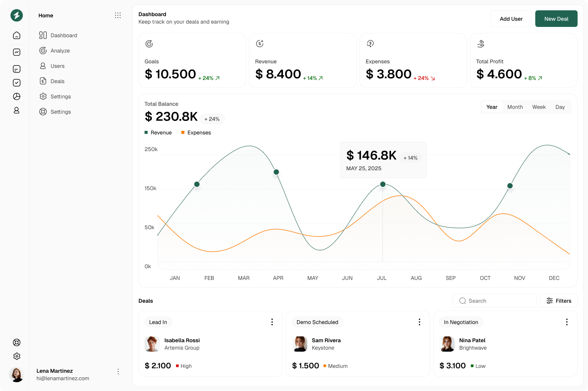Screen dimensions: 588x391
Task: Switch chart range to Year
Action: [x=492, y=107]
